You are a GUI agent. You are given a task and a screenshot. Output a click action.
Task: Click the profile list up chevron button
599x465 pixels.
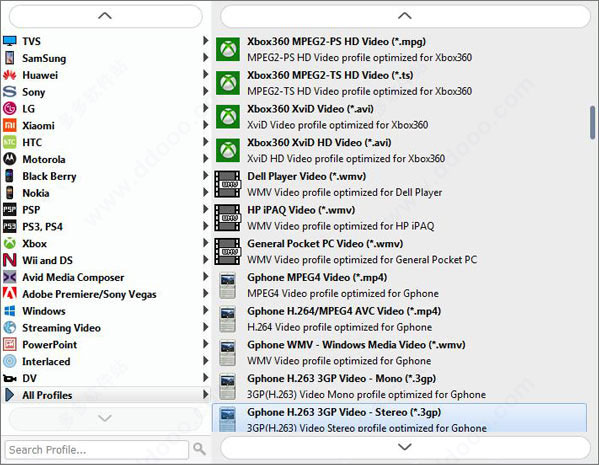pos(405,16)
